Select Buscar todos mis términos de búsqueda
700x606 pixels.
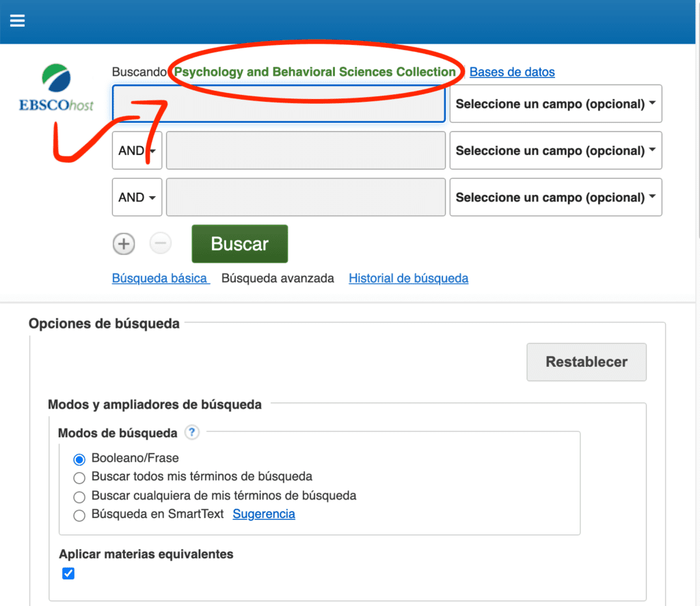click(x=79, y=478)
